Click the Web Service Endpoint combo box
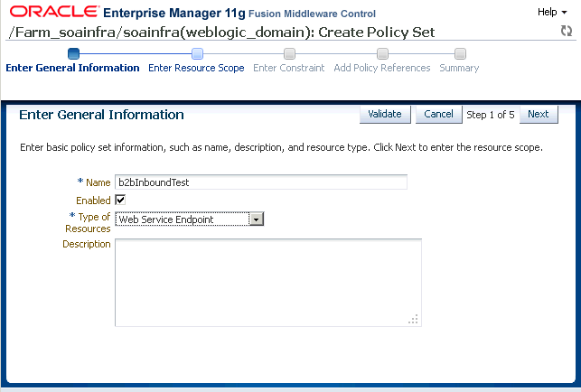 coord(189,219)
